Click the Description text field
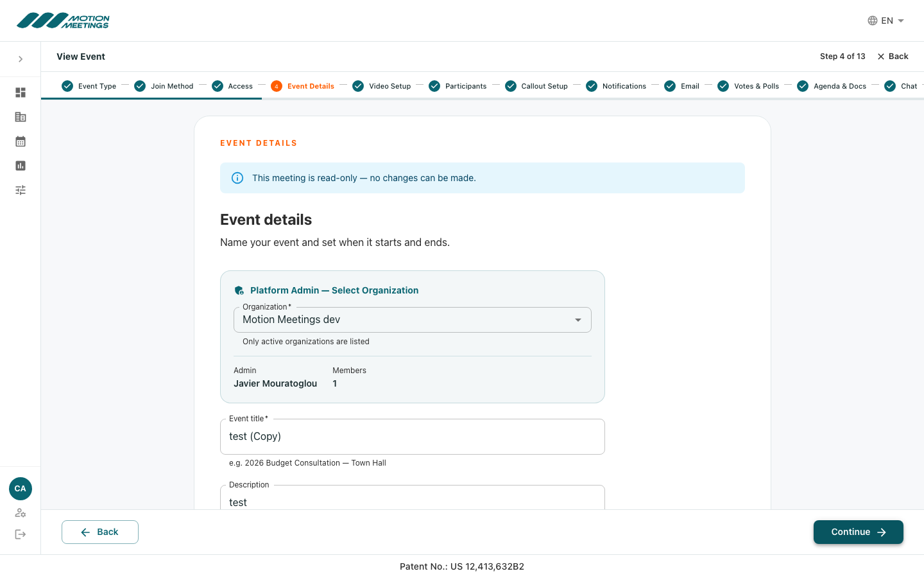924x578 pixels. (413, 498)
